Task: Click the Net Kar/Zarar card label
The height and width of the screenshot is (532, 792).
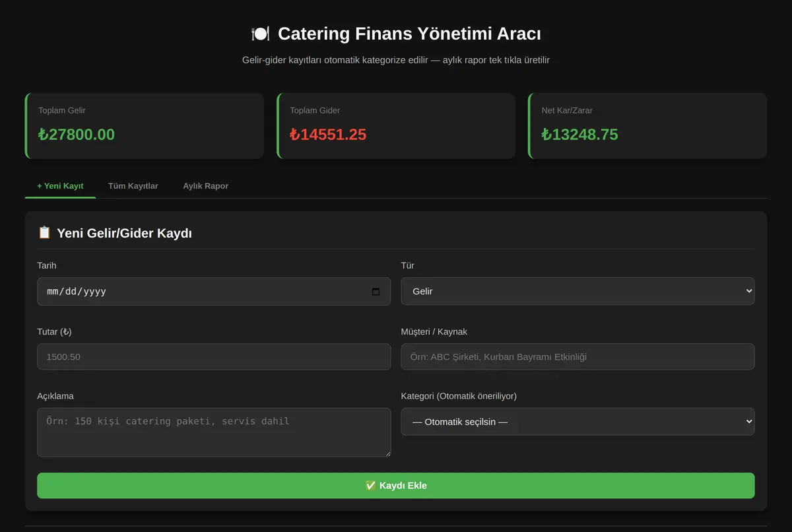Action: point(567,110)
